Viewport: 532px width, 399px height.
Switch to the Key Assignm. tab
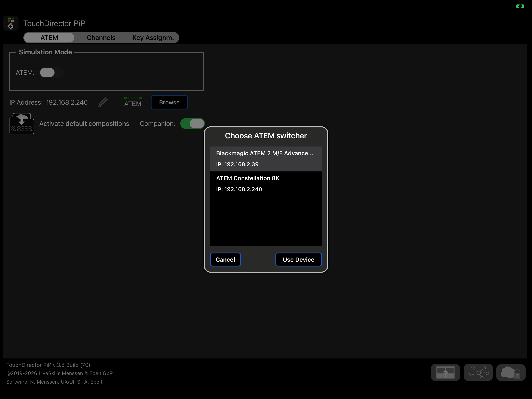153,38
